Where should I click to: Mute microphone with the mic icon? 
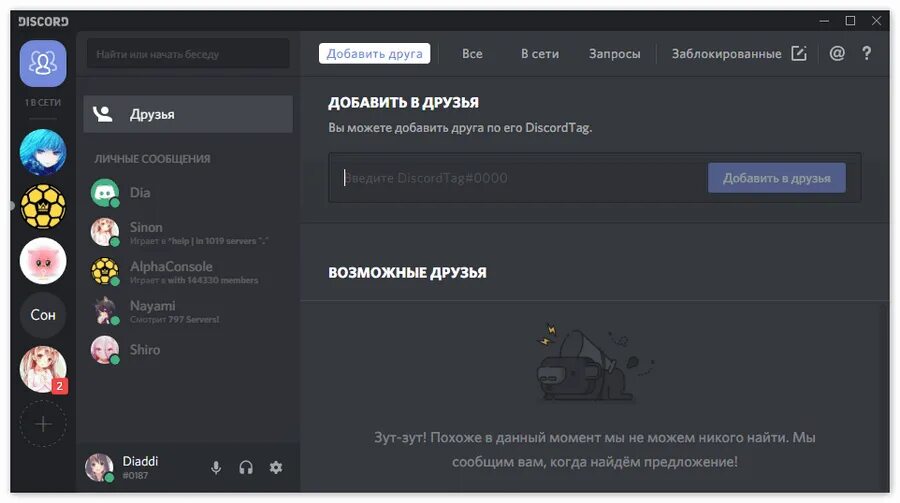[216, 467]
